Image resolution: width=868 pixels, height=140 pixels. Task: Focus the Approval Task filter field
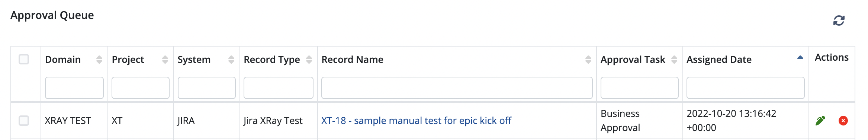pos(640,88)
